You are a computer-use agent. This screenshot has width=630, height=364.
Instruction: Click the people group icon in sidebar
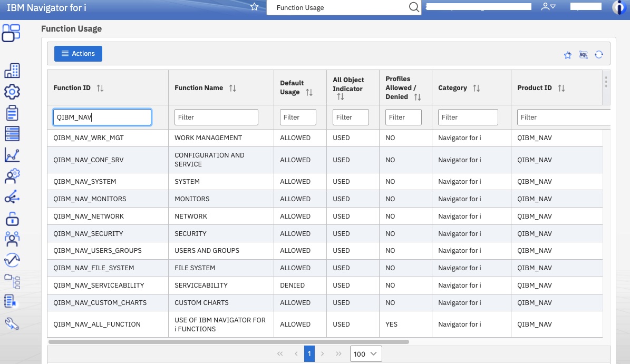pyautogui.click(x=12, y=239)
